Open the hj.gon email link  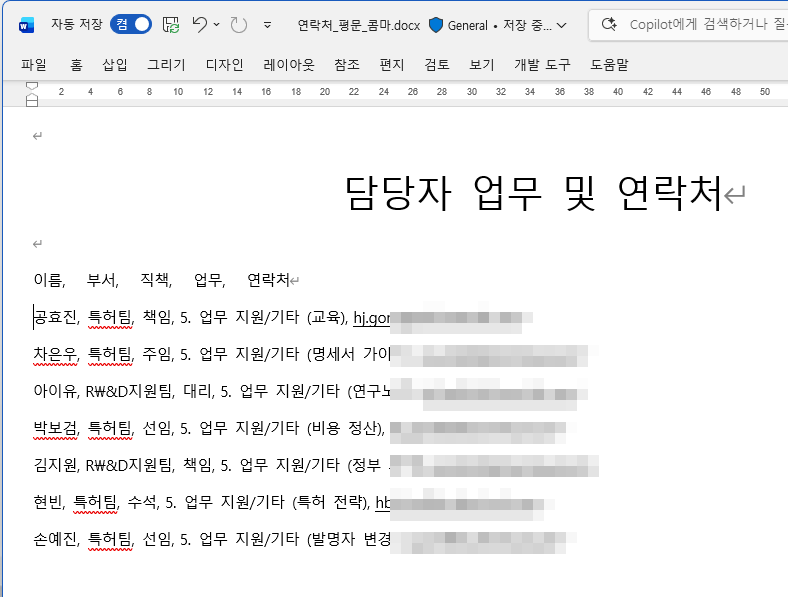pos(372,318)
